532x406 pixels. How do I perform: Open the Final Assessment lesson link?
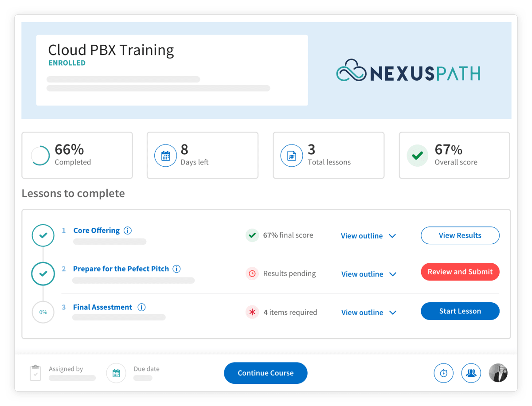click(x=102, y=307)
